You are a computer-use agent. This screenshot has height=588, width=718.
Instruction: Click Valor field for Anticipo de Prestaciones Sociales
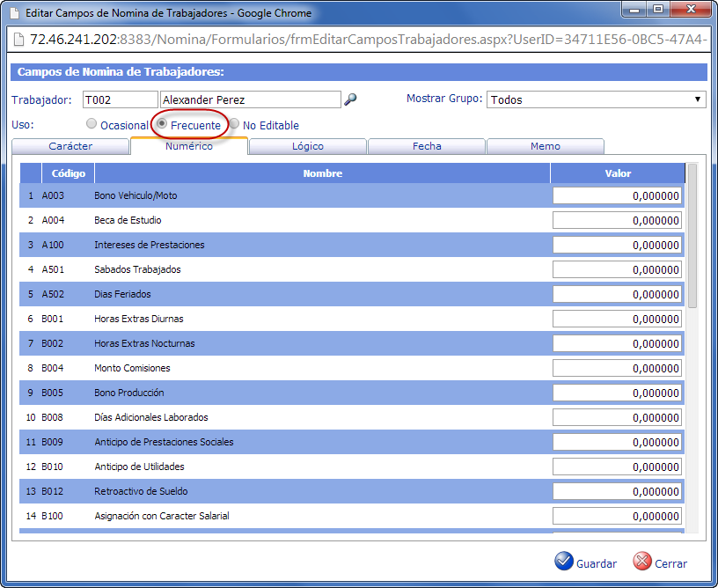click(x=617, y=443)
